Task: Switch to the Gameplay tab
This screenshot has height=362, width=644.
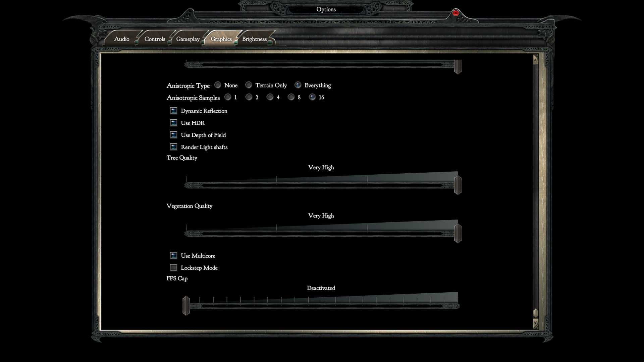Action: pyautogui.click(x=188, y=39)
